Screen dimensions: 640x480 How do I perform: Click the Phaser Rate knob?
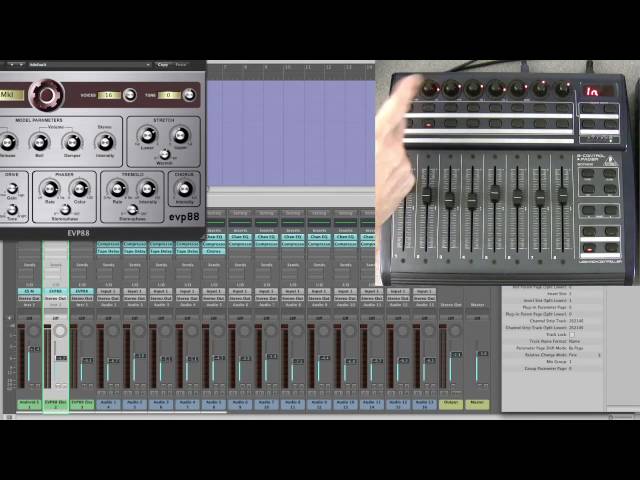pyautogui.click(x=50, y=189)
